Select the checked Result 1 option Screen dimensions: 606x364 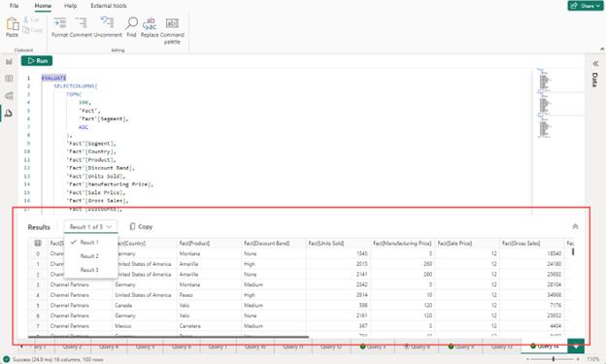(x=89, y=243)
